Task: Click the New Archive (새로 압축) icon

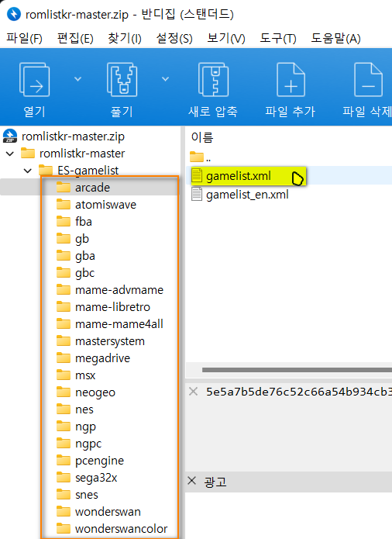Action: [213, 80]
